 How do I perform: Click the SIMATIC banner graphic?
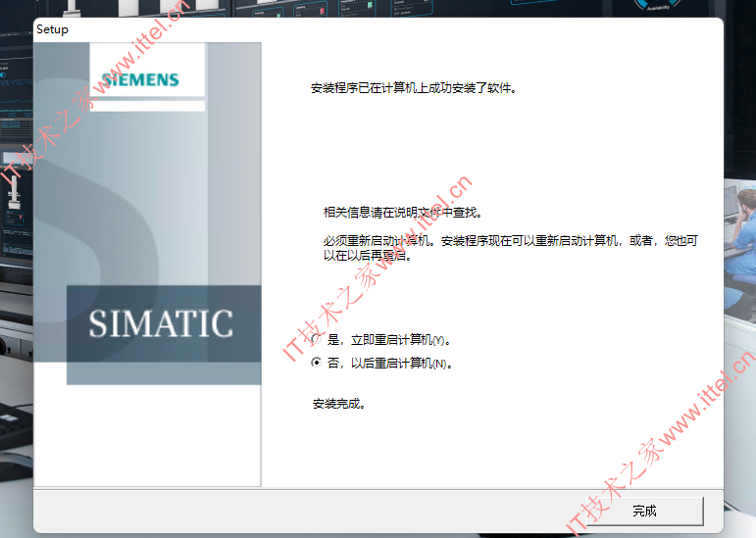pos(164,323)
